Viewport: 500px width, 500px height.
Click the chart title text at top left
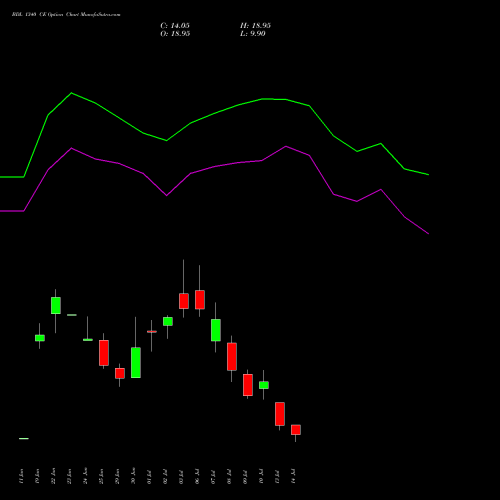pos(66,15)
